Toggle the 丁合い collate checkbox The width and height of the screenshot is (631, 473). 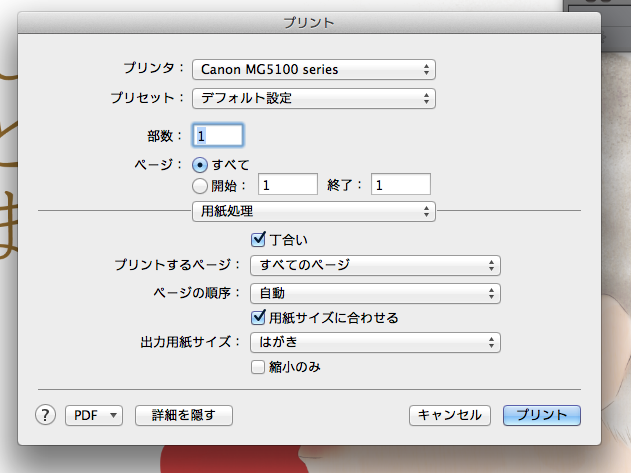[260, 240]
